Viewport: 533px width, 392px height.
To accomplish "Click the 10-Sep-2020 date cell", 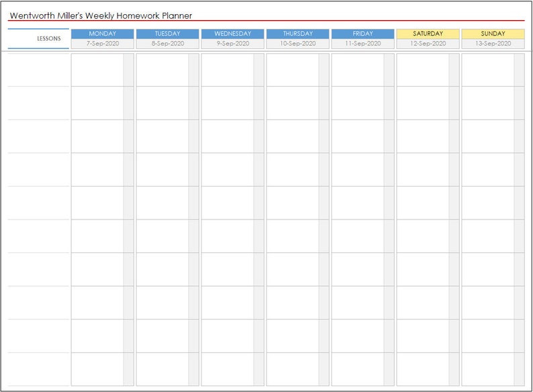I will pyautogui.click(x=298, y=44).
